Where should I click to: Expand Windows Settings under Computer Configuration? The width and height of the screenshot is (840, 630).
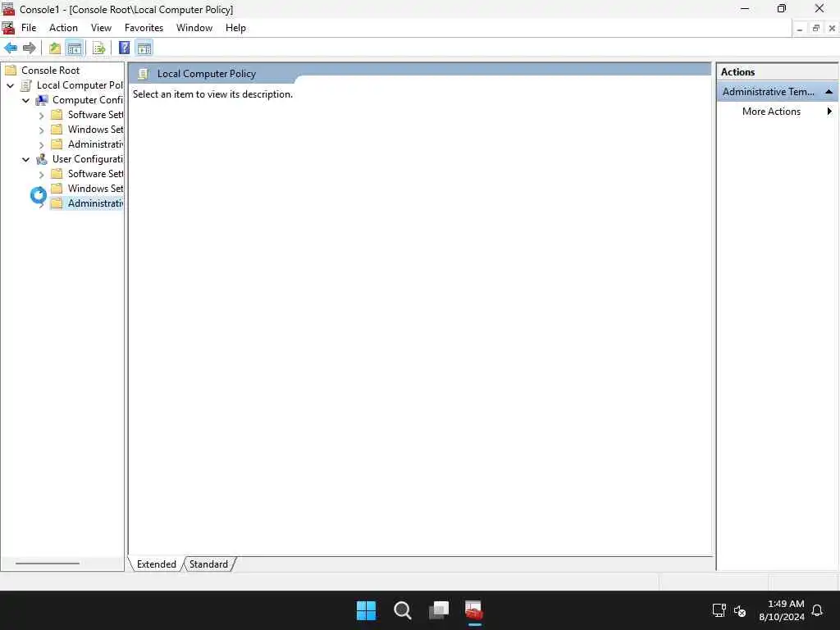[41, 130]
